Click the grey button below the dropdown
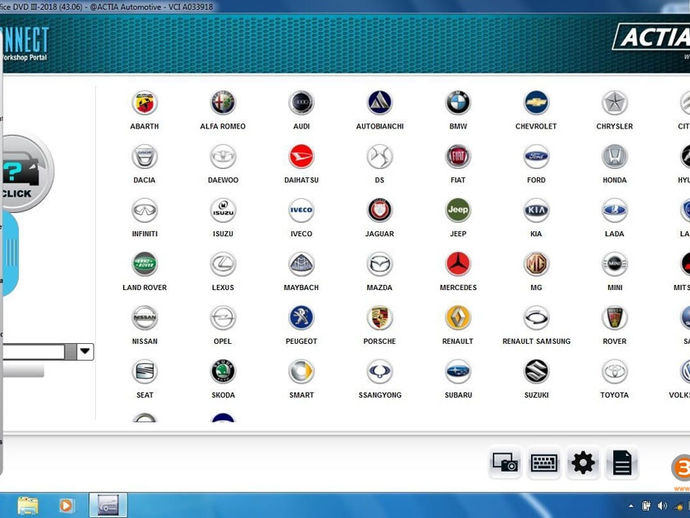690x518 pixels. [x=23, y=371]
